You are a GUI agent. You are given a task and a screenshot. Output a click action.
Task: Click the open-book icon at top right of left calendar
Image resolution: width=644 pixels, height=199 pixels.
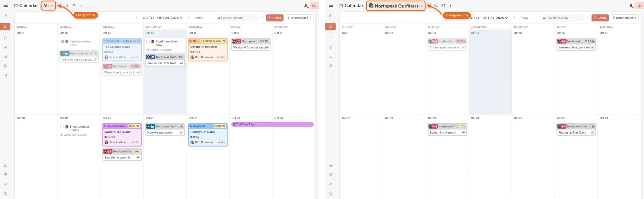pos(314,5)
